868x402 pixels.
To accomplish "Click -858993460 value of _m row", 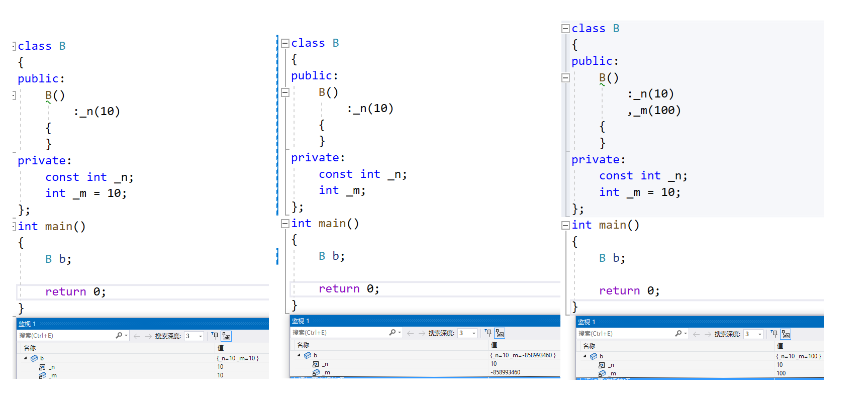I will click(506, 372).
